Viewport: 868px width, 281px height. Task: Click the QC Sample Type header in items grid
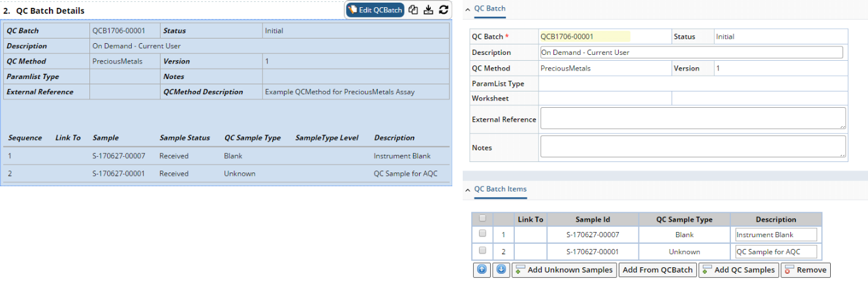[x=684, y=220]
